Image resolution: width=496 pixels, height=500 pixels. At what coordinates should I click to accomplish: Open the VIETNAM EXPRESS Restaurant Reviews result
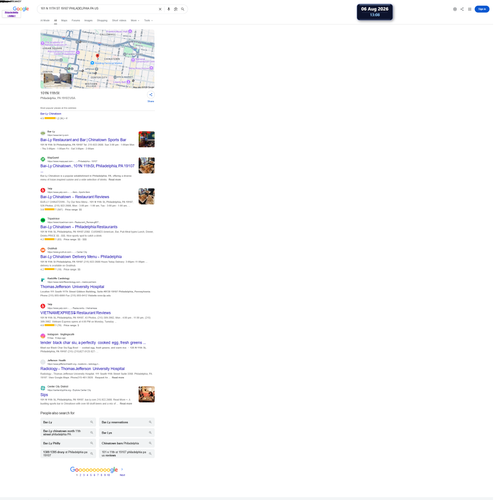76,313
